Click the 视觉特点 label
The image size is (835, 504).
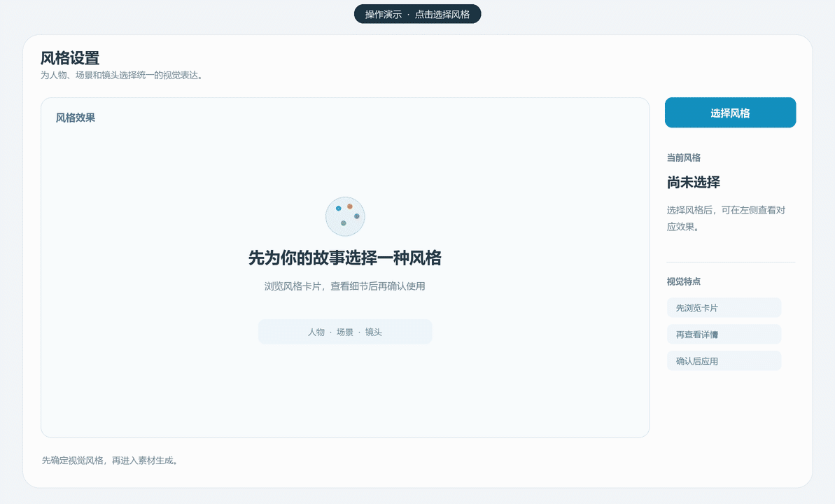click(x=684, y=281)
